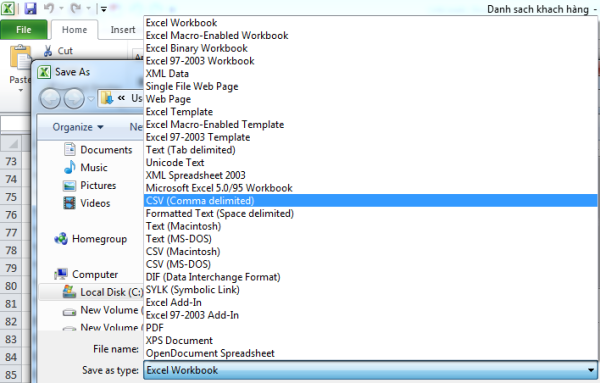Select Documents in navigation pane
This screenshot has width=600, height=383.
98,150
